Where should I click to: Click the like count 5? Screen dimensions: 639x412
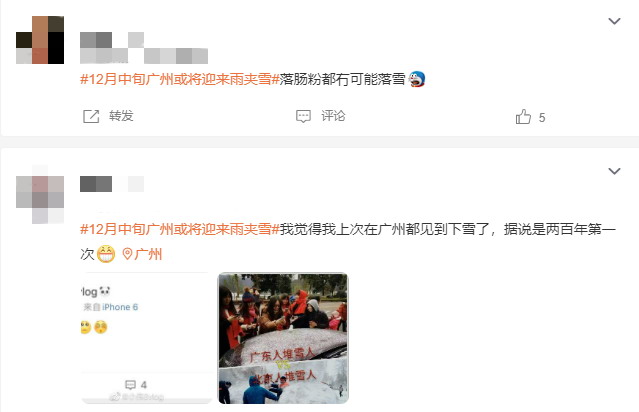(x=542, y=118)
